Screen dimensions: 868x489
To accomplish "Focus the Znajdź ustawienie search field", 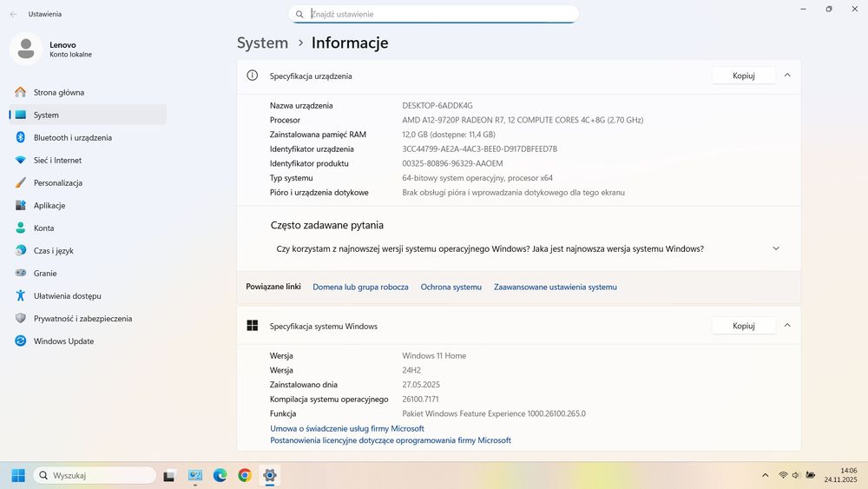I will pos(433,15).
